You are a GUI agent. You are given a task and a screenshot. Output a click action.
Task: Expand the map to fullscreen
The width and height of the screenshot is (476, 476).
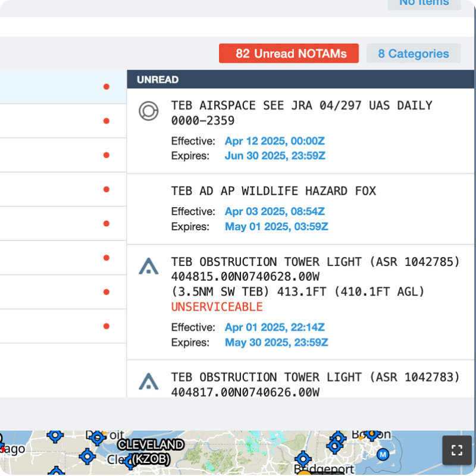456,450
